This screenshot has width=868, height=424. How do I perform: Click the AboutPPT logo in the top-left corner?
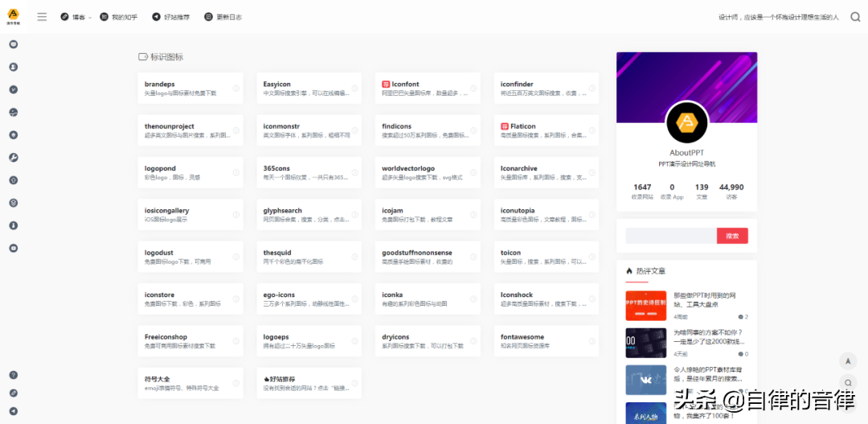point(14,16)
